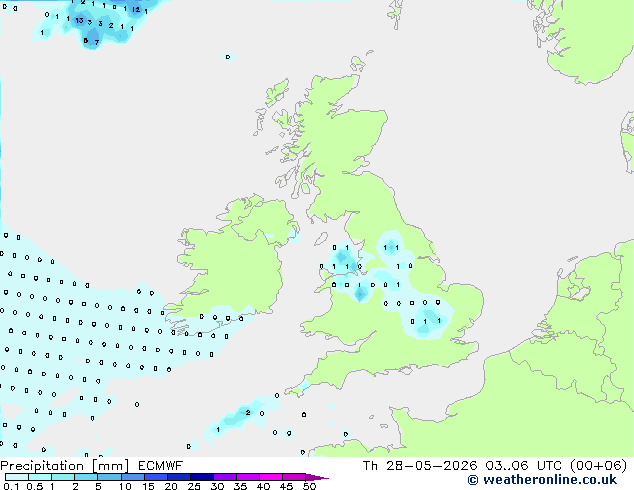Click the 1–2 mm legend color swatch
Screen dimensions: 634x490
point(63,477)
